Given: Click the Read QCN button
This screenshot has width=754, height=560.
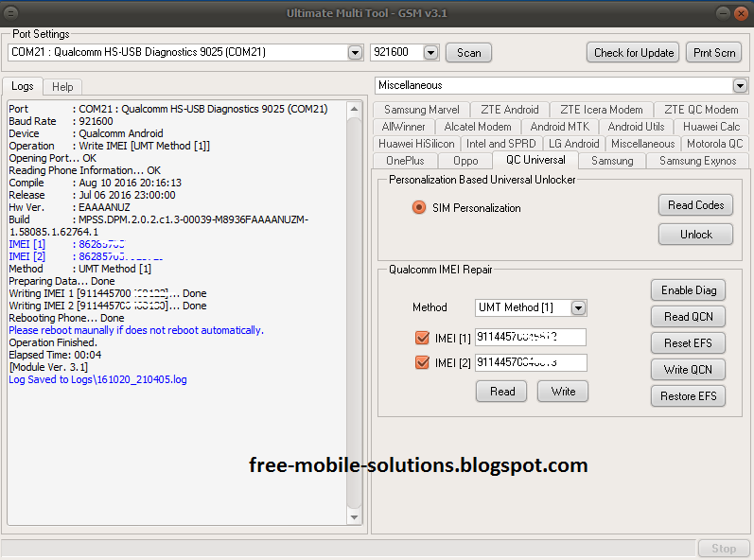Looking at the screenshot, I should tap(688, 317).
